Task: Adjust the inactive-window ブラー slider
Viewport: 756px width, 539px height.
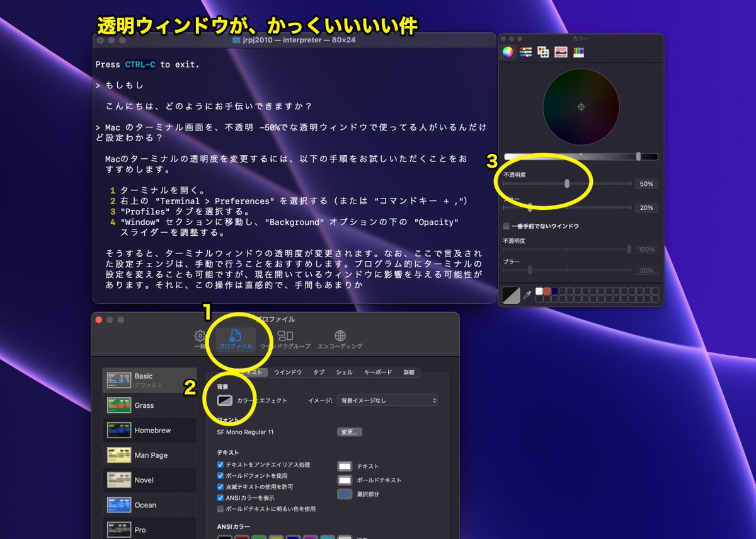Action: click(567, 270)
